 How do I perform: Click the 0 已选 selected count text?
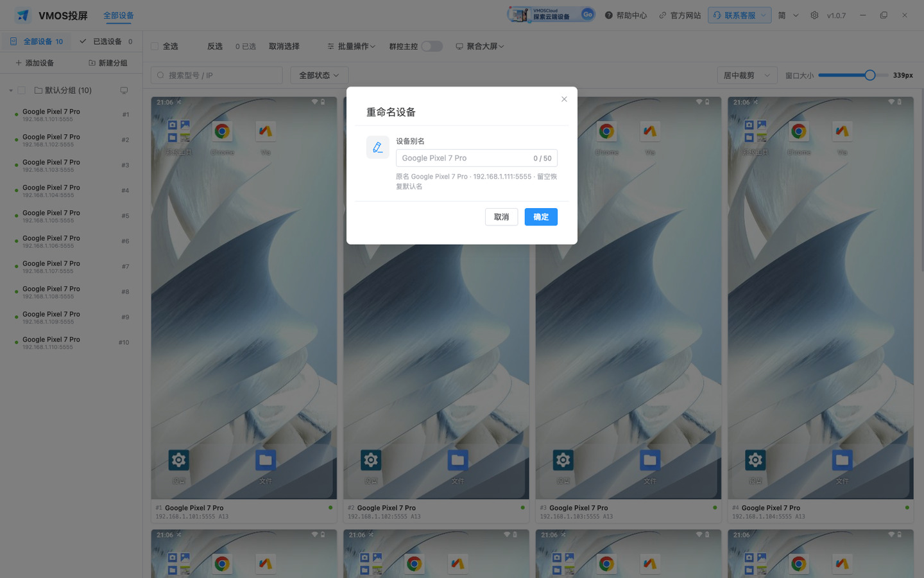246,46
